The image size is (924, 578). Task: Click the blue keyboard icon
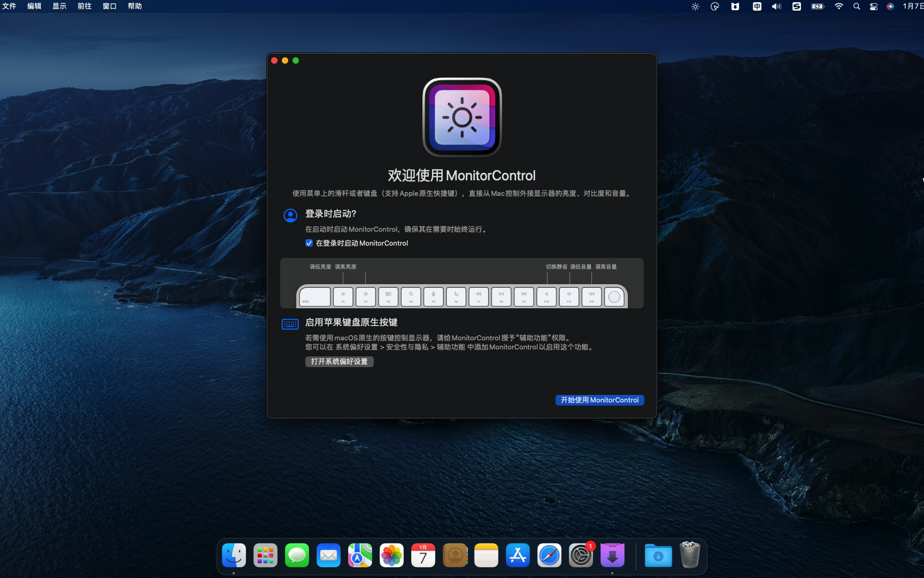(290, 324)
